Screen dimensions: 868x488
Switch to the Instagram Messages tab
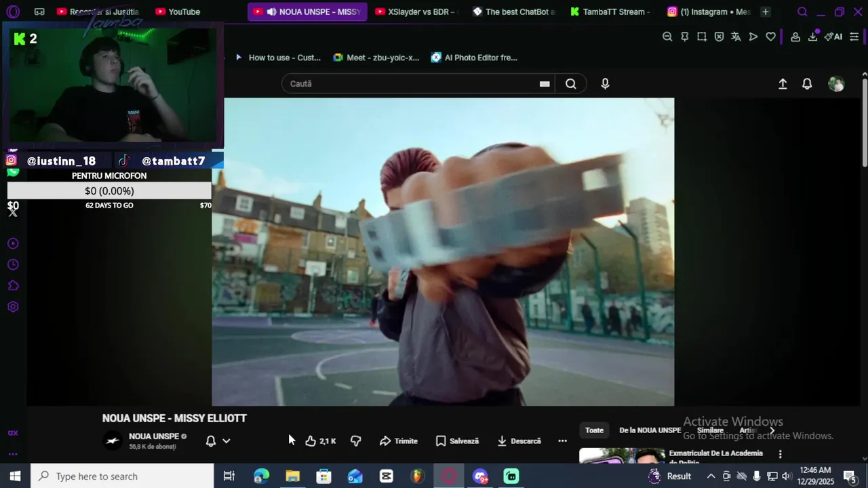[x=709, y=12]
